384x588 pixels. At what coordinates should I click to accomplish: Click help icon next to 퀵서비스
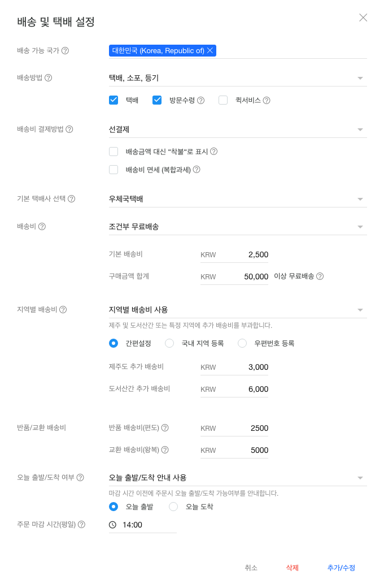point(267,101)
